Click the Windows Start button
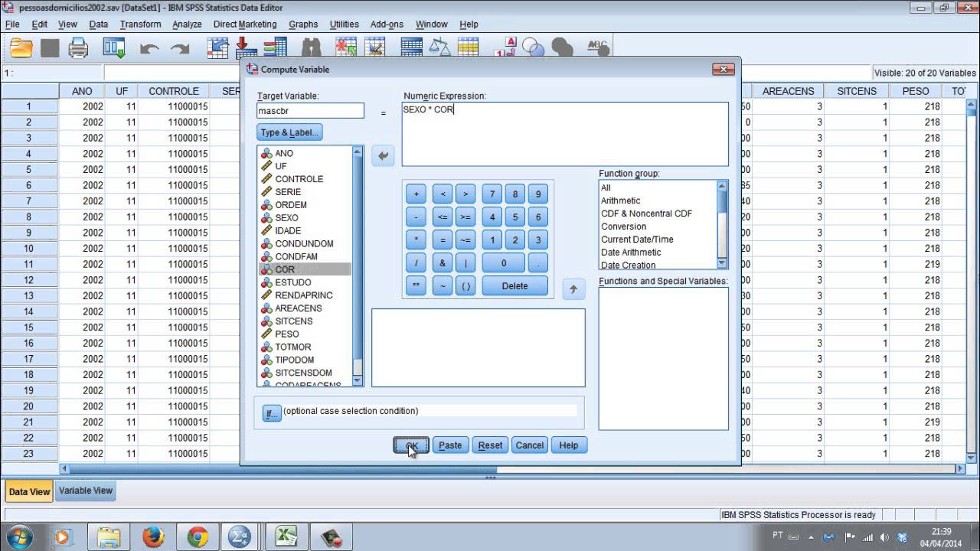The height and width of the screenshot is (551, 980). coord(19,536)
